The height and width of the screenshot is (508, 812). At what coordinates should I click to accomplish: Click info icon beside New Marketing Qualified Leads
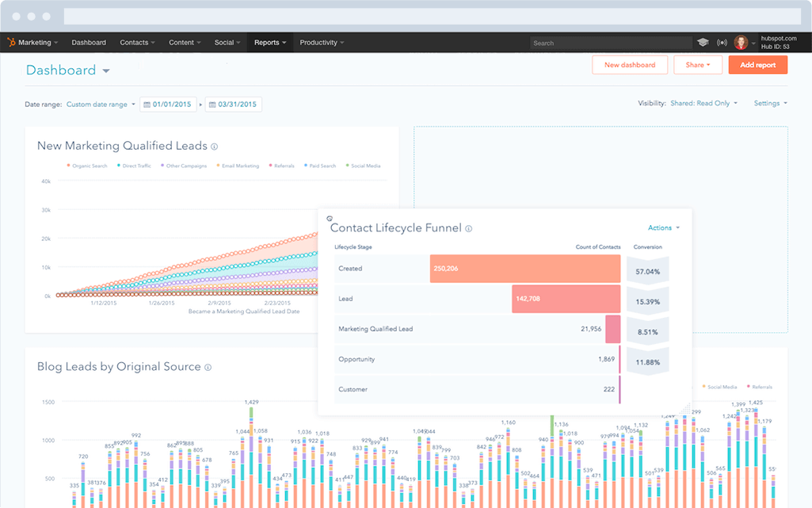[x=215, y=147]
